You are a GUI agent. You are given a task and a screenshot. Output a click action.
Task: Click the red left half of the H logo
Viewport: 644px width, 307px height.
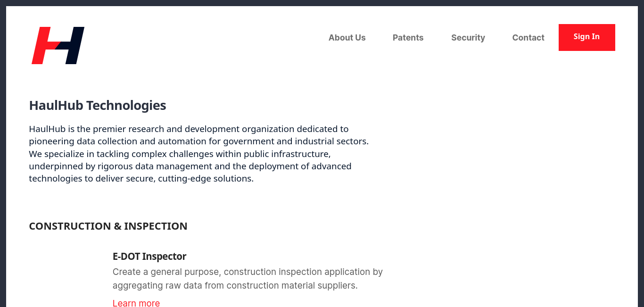(x=45, y=45)
